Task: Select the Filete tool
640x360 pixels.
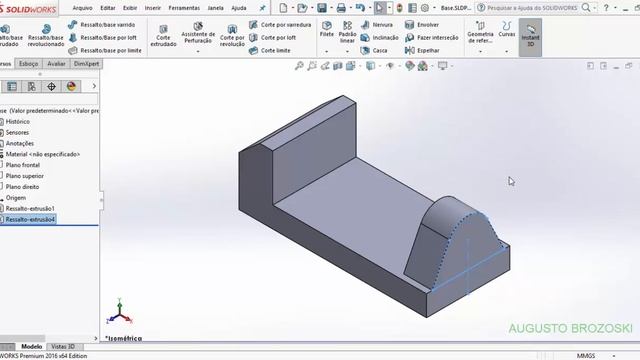Action: [x=327, y=29]
